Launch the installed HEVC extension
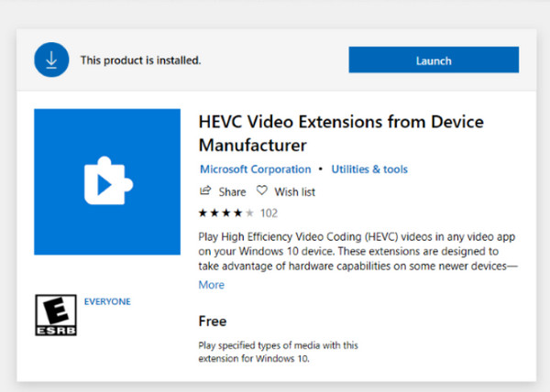 433,60
